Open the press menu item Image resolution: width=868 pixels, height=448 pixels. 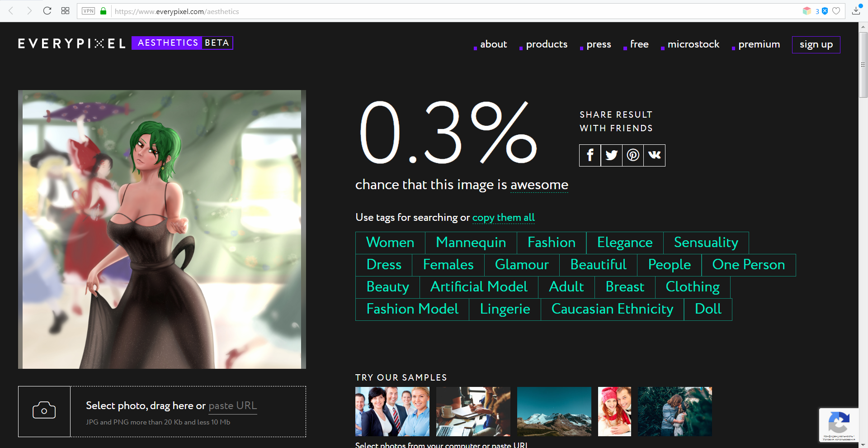[x=599, y=44]
